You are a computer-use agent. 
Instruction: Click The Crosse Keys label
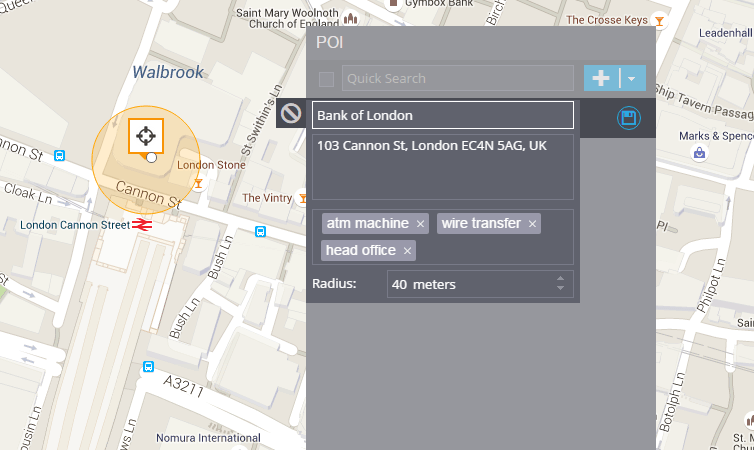coord(607,20)
